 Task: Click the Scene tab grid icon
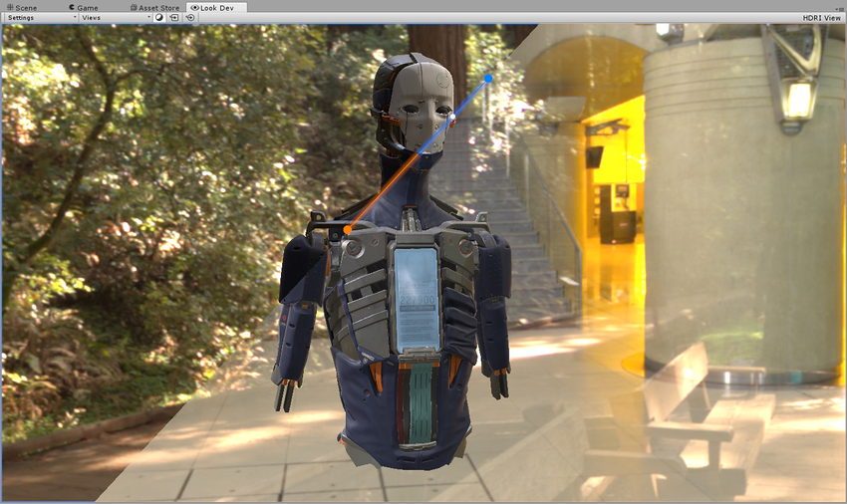pyautogui.click(x=10, y=8)
